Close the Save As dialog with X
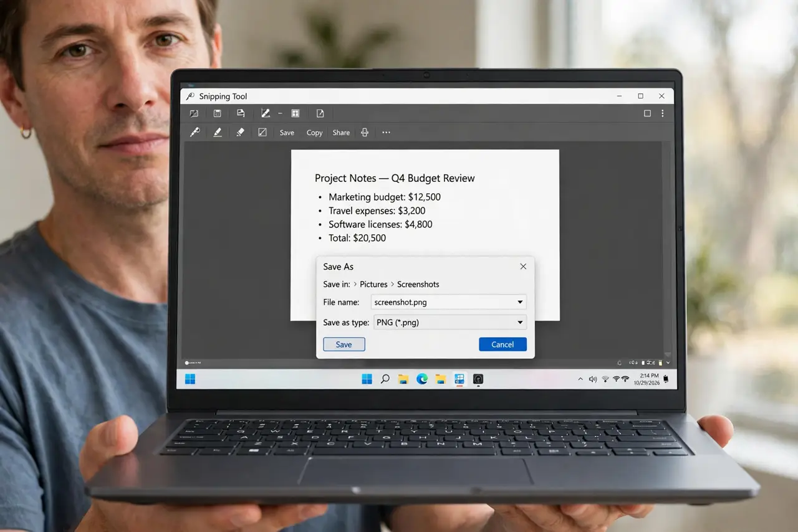This screenshot has width=798, height=532. (x=523, y=266)
